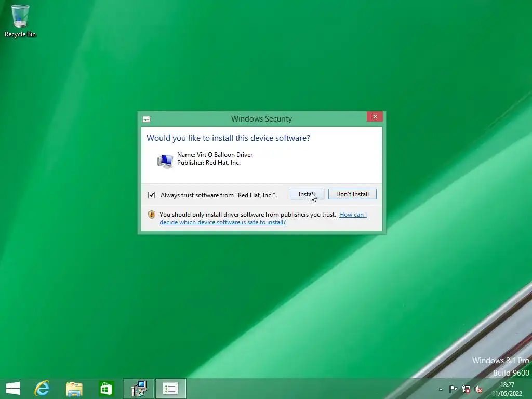Image resolution: width=532 pixels, height=399 pixels.
Task: Open the 'How can I decide' help link
Action: click(263, 219)
